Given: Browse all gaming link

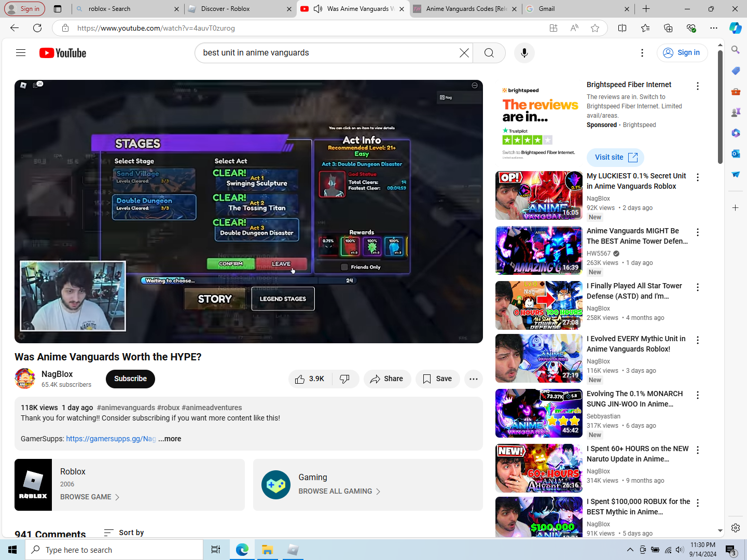Looking at the screenshot, I should [x=339, y=491].
